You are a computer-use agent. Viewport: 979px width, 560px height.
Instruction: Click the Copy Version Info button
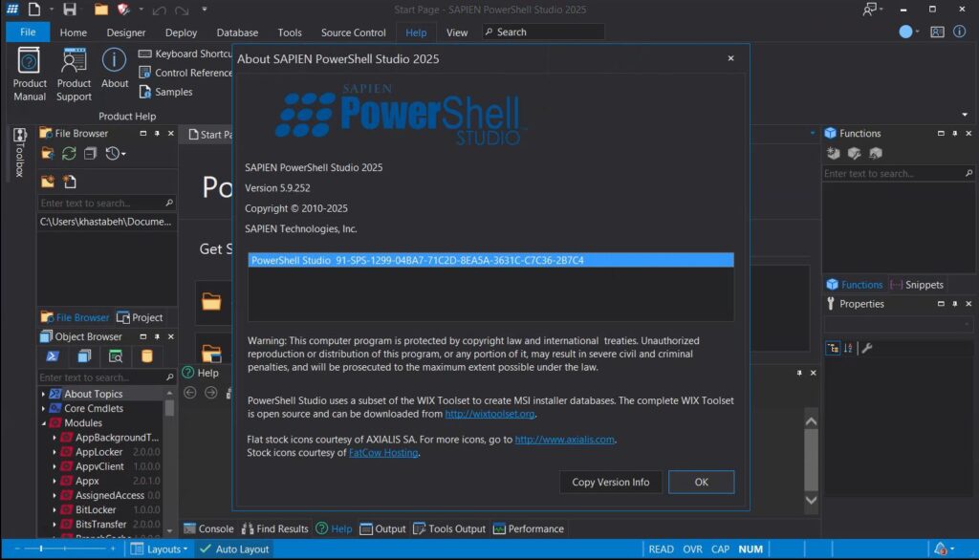pyautogui.click(x=610, y=483)
